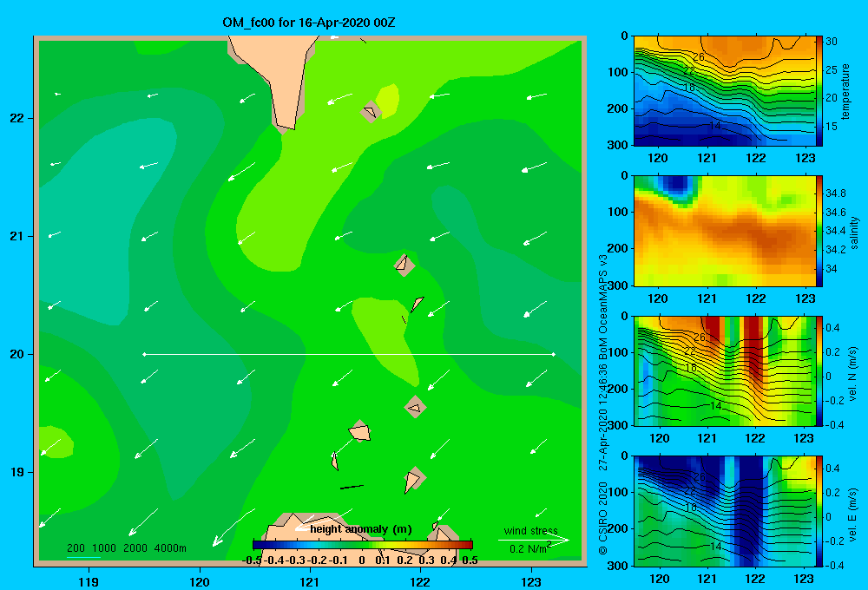868x590 pixels.
Task: Click the map title "OM_fc00 for 16-Apr-2020 00Z"
Action: point(309,23)
